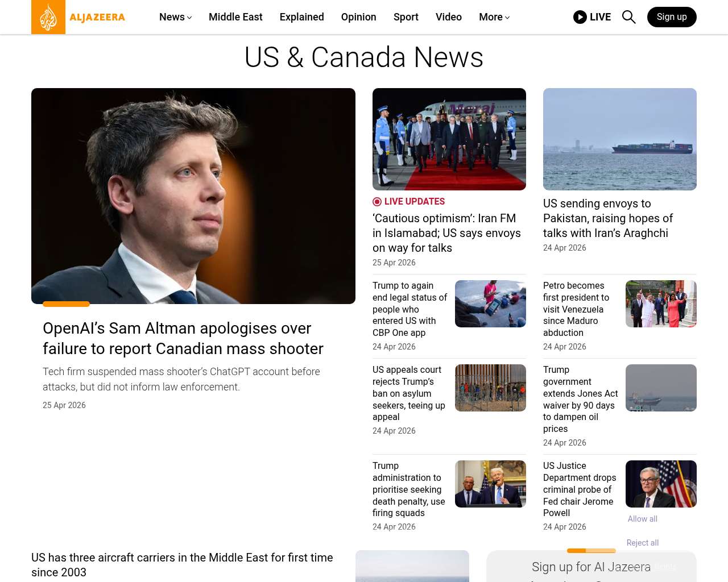Image resolution: width=728 pixels, height=582 pixels.
Task: Expand the More dropdown menu
Action: pos(494,17)
